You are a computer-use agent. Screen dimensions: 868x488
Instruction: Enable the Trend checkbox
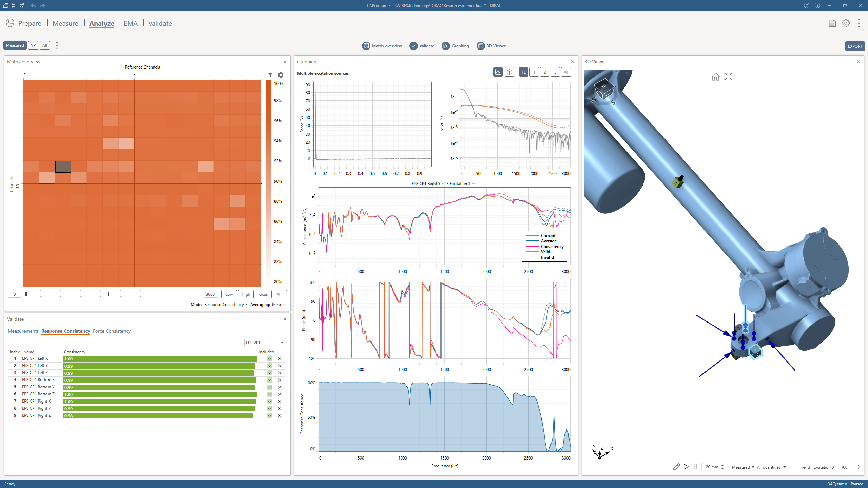coord(796,467)
